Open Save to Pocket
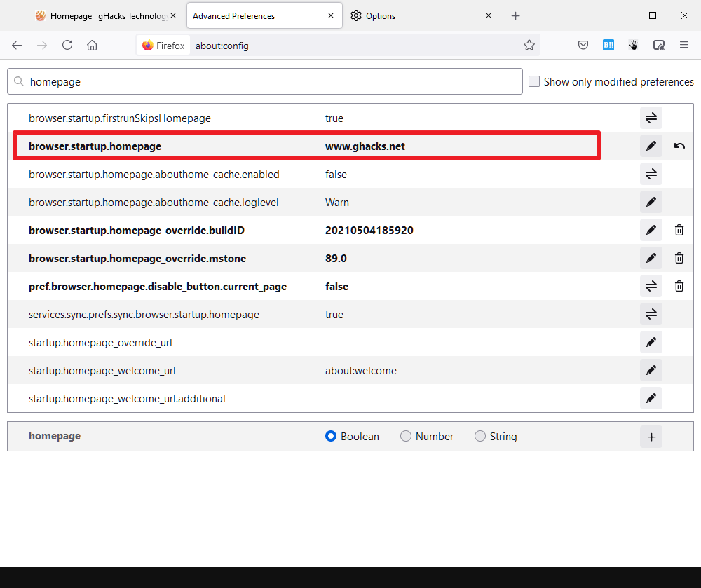Viewport: 701px width, 588px height. [583, 45]
